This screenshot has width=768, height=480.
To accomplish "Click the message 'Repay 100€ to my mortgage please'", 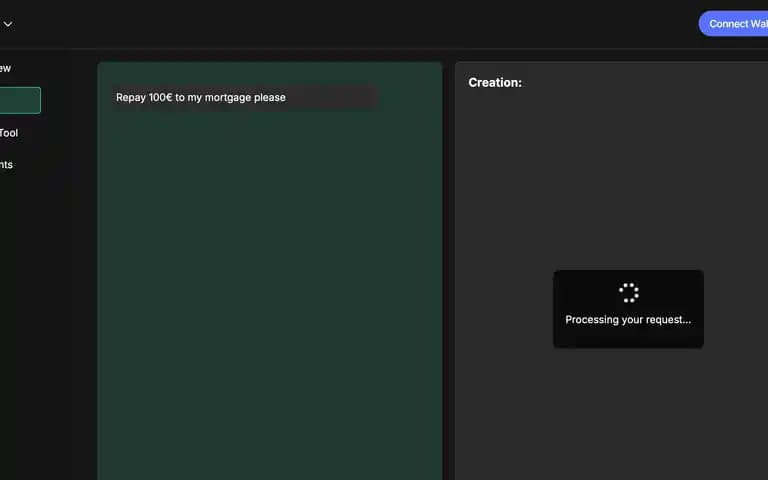I will tap(245, 97).
